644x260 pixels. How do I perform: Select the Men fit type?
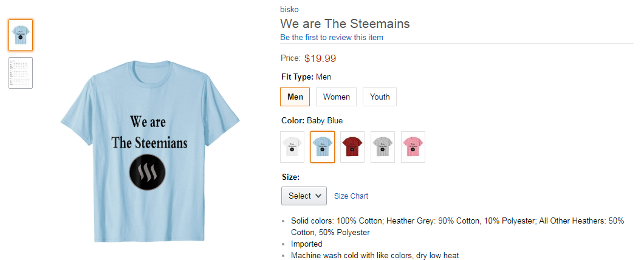click(x=295, y=97)
